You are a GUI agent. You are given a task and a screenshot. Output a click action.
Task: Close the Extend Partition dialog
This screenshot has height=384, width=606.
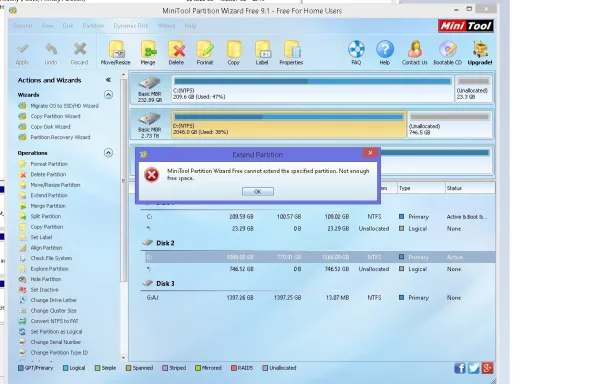[x=370, y=153]
